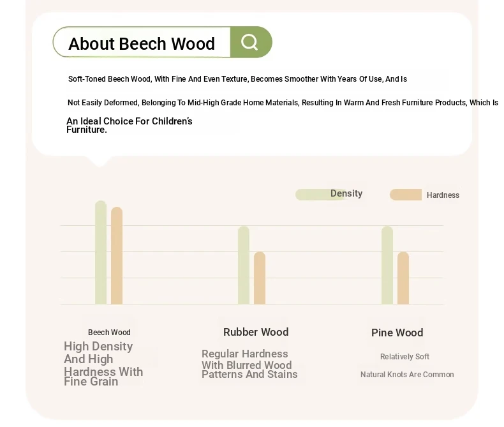Click Pine Wood orange hardness bar

point(403,278)
